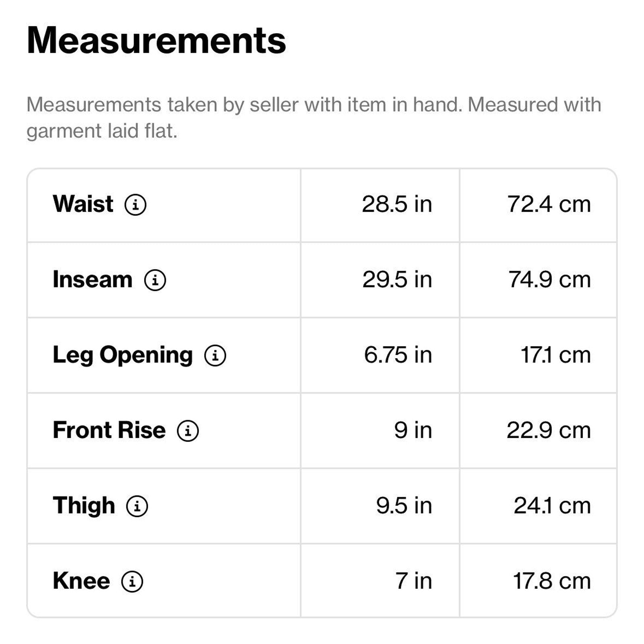Click the 9.5 in thigh value
Viewport: 644px width, 644px height.
coord(404,506)
